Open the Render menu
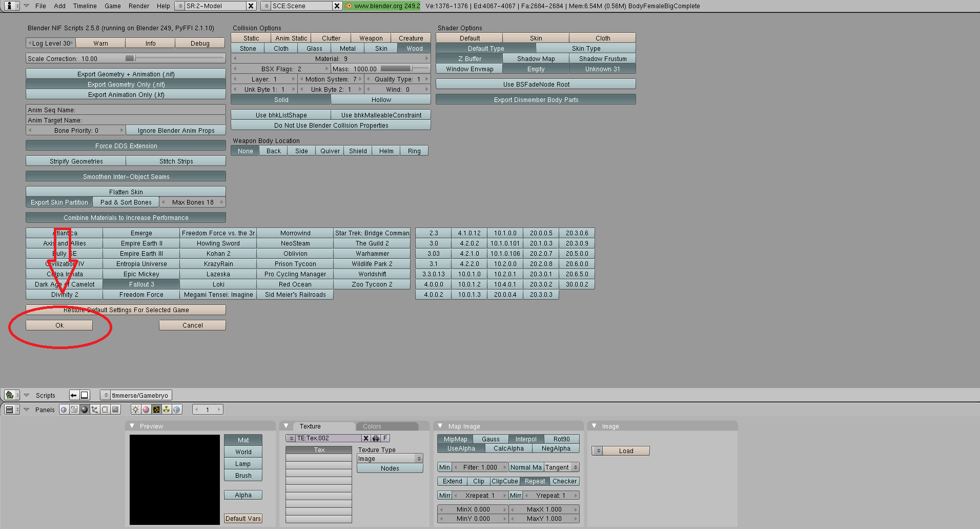 point(139,6)
